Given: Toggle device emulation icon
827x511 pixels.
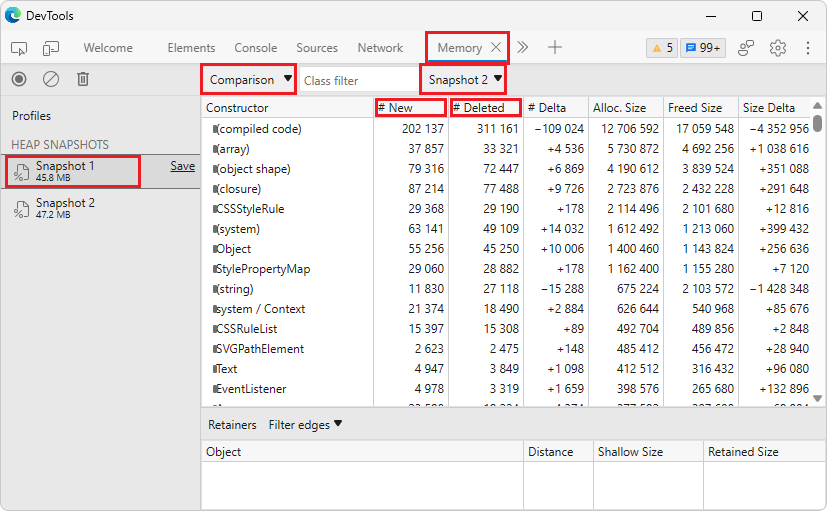Looking at the screenshot, I should coord(51,48).
